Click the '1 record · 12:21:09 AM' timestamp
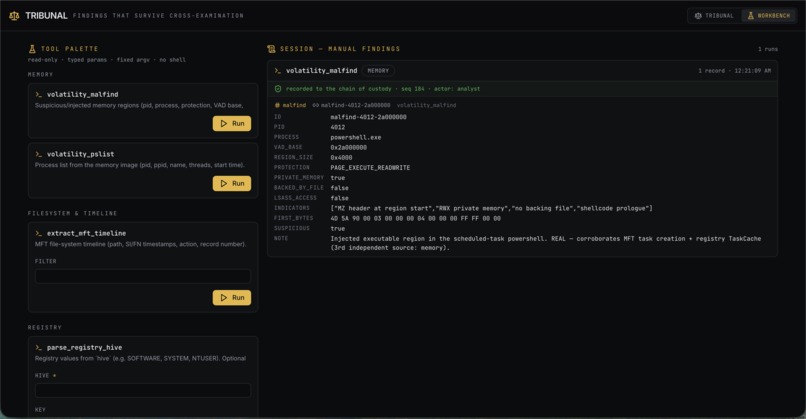 [735, 71]
